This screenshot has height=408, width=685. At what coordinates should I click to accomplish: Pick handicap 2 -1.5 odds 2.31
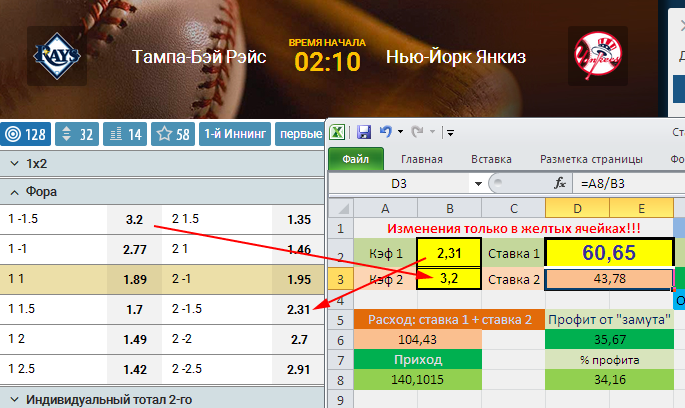point(299,309)
